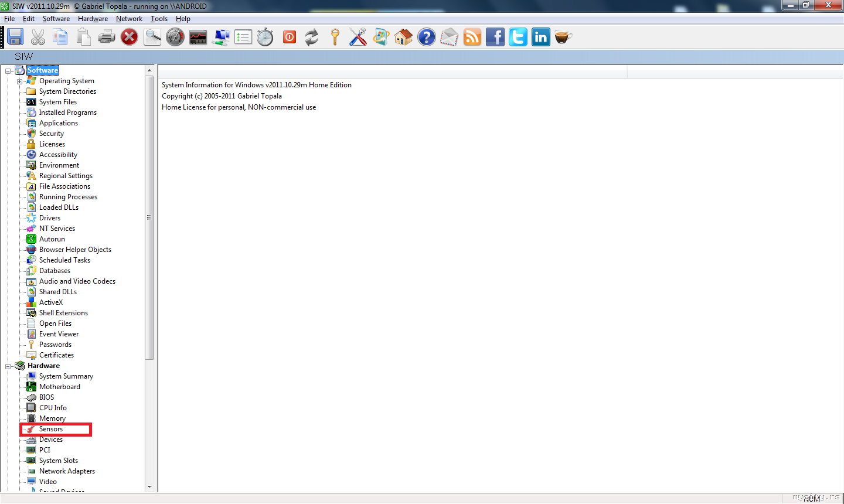Open the BIOS tree item

pos(46,397)
